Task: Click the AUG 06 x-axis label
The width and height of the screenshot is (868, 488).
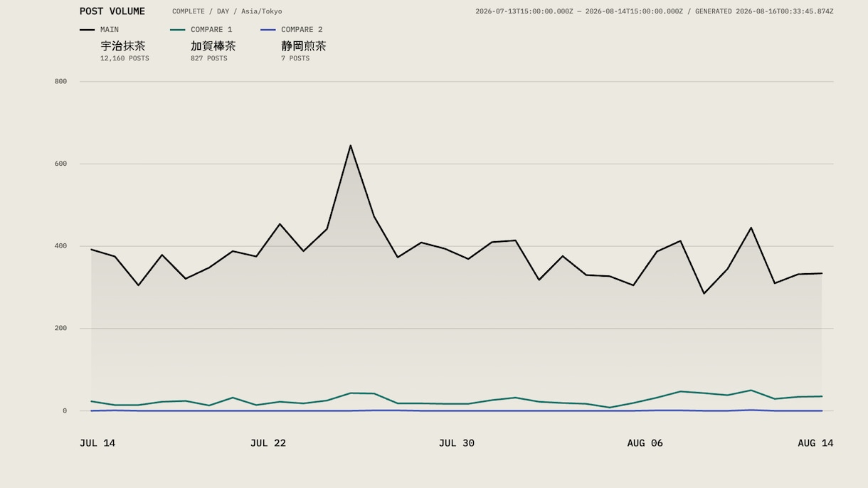Action: coord(645,443)
